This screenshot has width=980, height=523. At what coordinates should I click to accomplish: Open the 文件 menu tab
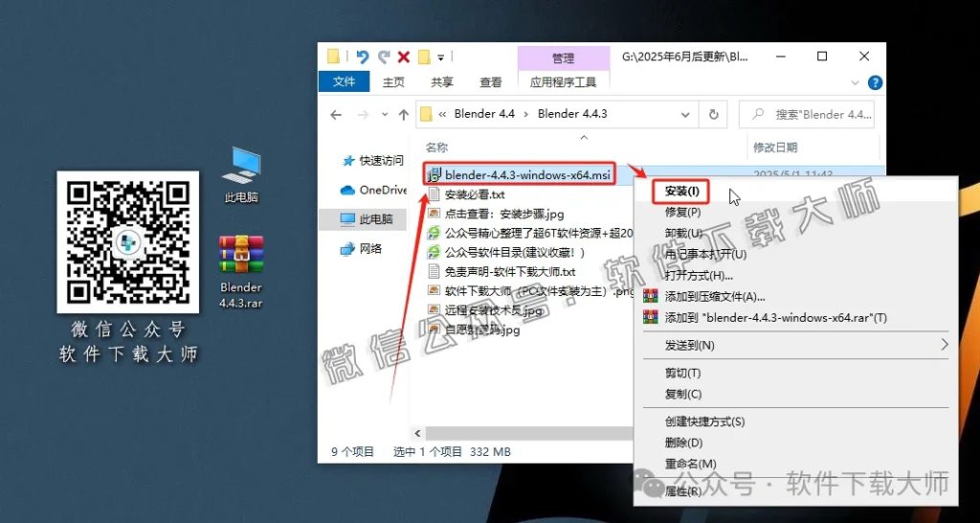tap(344, 81)
